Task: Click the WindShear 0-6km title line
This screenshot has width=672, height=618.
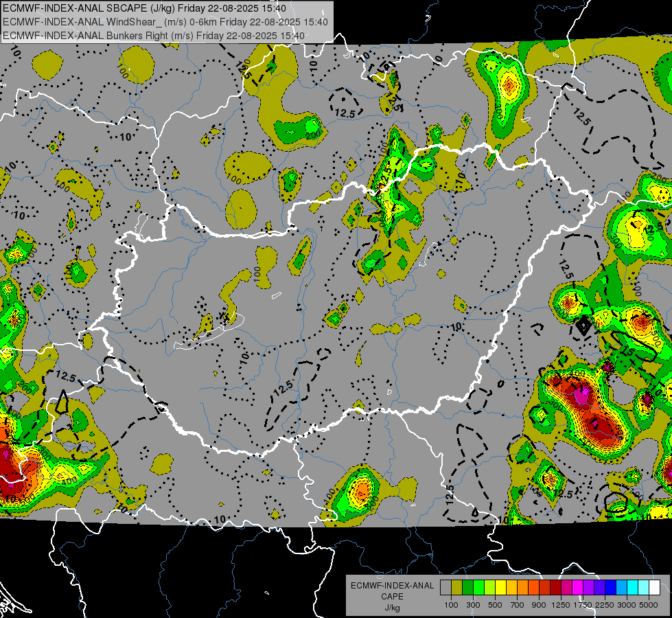Action: 165,22
